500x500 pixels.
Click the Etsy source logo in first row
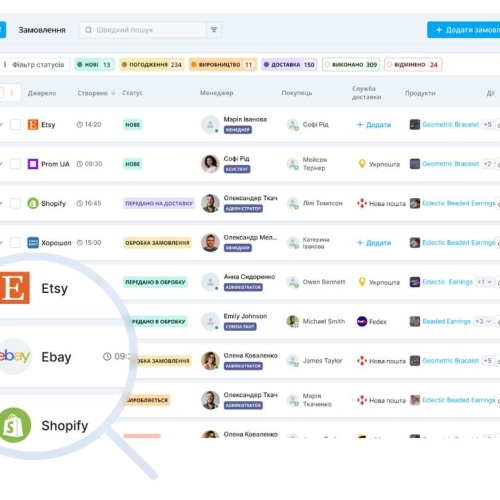pos(33,125)
